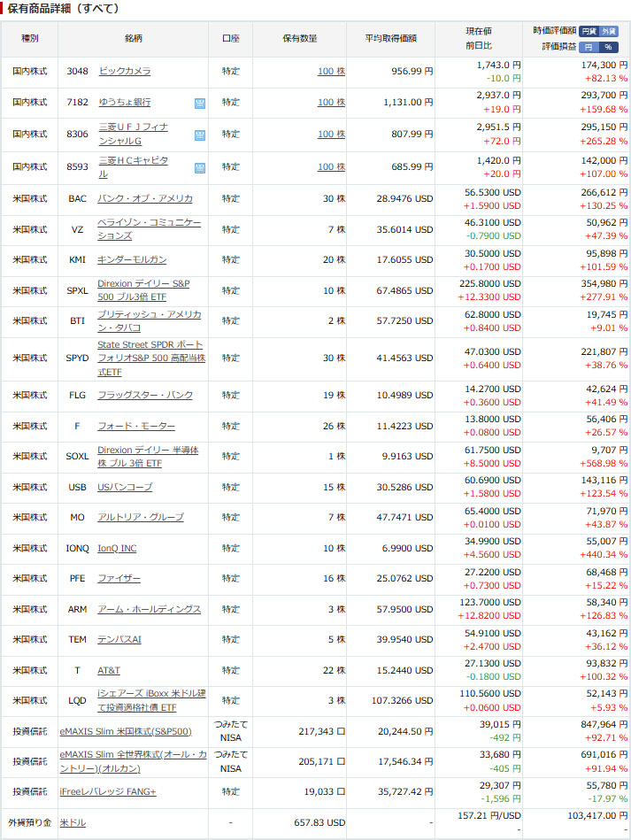Image resolution: width=631 pixels, height=840 pixels.
Task: Click the icon beside 三菱UFJフィナンシャルG
Action: [199, 135]
